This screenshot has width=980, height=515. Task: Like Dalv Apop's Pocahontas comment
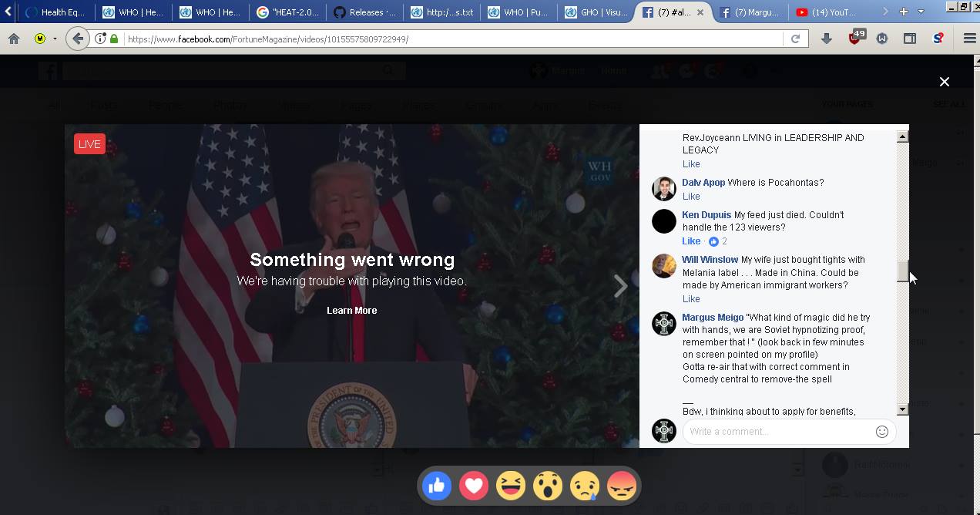(691, 196)
